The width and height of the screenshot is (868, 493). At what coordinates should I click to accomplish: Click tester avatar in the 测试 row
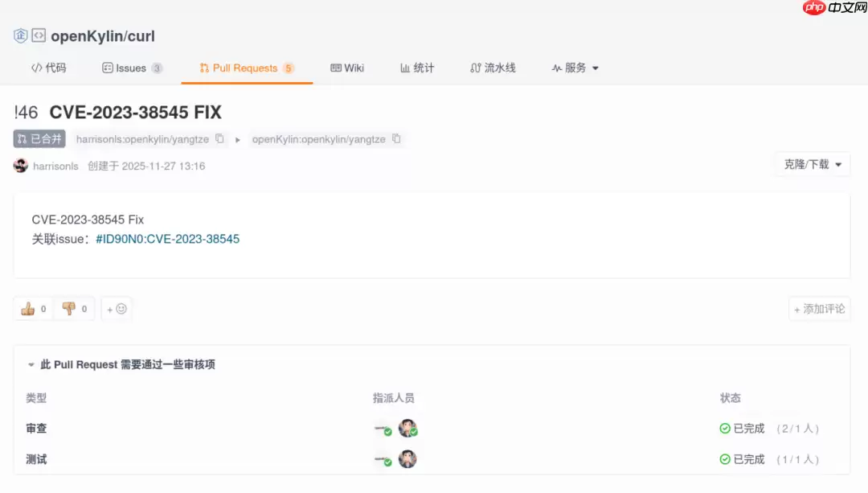407,459
